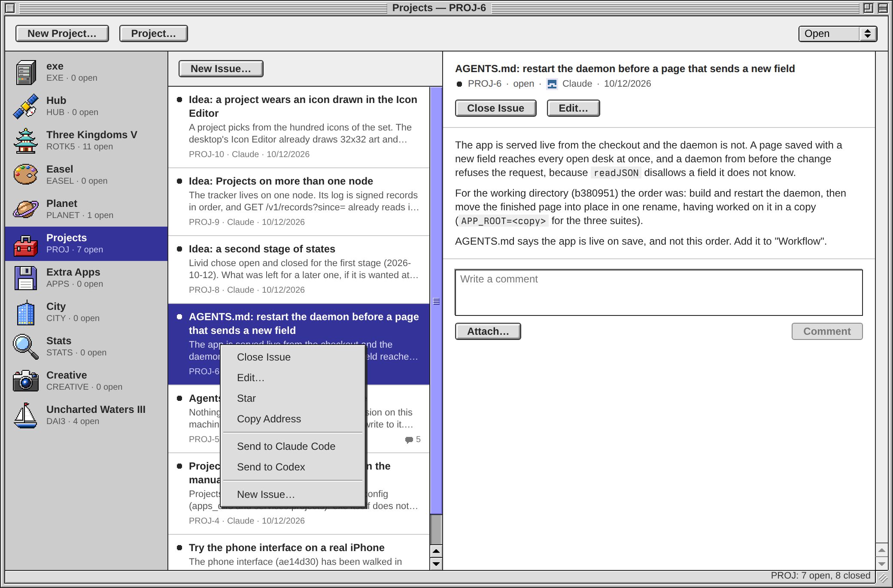Open the Open status filter dropdown
This screenshot has width=893, height=588.
[838, 33]
